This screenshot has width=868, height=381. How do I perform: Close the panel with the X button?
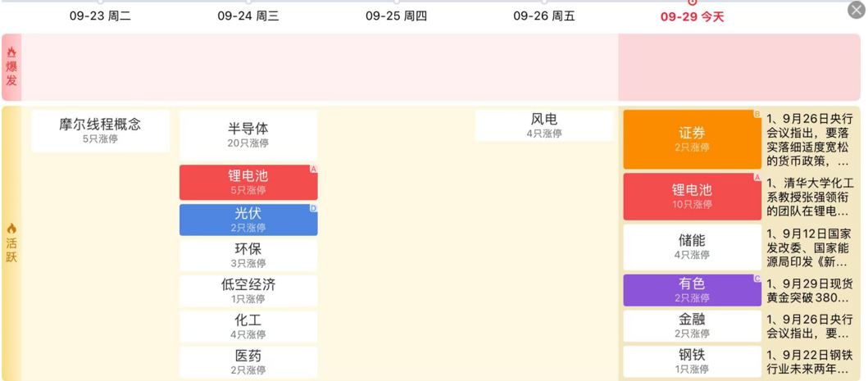(x=855, y=10)
